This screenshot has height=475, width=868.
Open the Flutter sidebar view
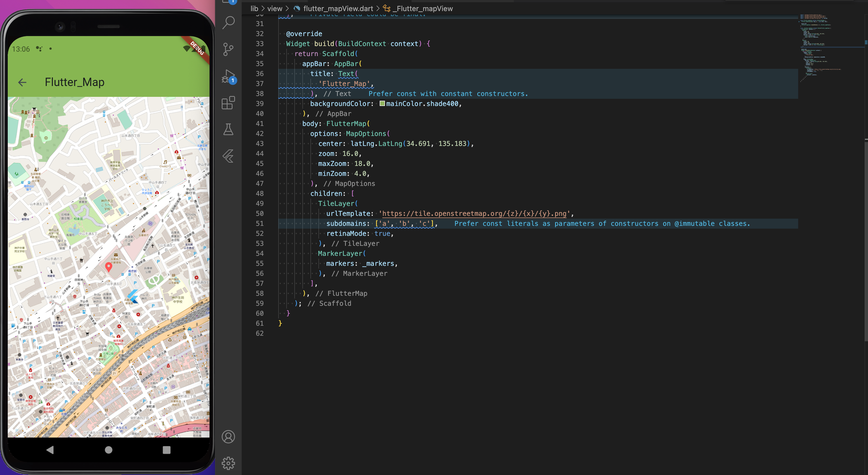coord(228,156)
